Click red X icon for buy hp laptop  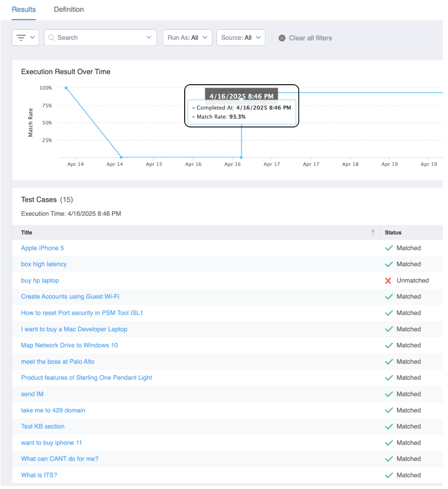(388, 281)
